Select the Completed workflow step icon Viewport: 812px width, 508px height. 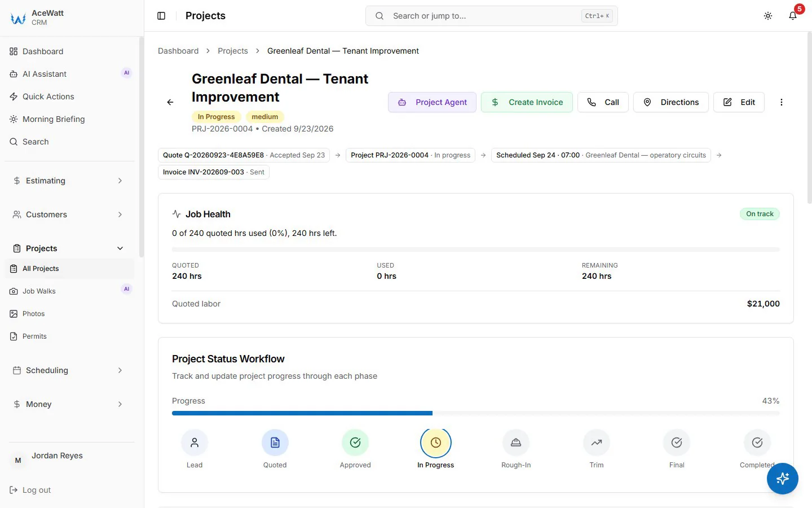[757, 443]
